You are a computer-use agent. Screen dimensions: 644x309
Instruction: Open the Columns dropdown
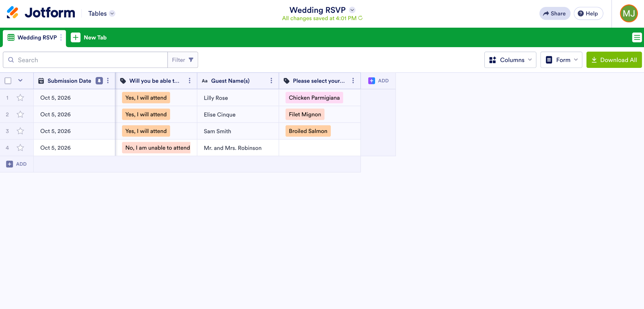coord(510,60)
